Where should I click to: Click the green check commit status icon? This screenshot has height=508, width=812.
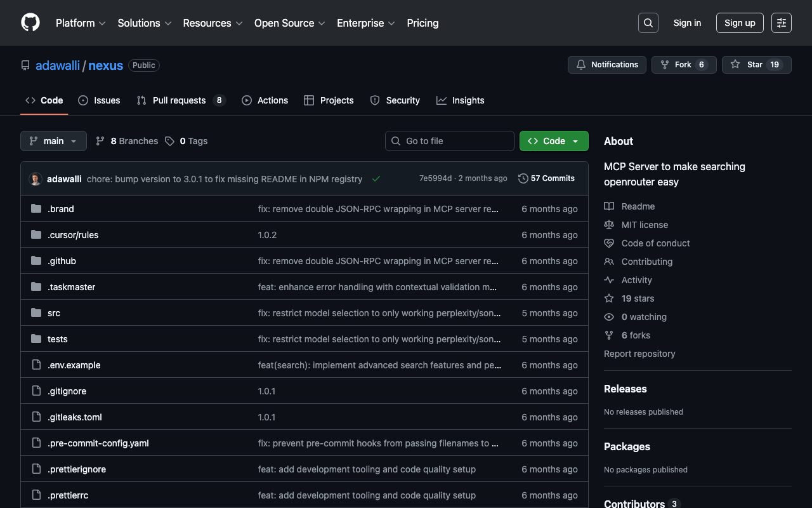[x=376, y=179]
